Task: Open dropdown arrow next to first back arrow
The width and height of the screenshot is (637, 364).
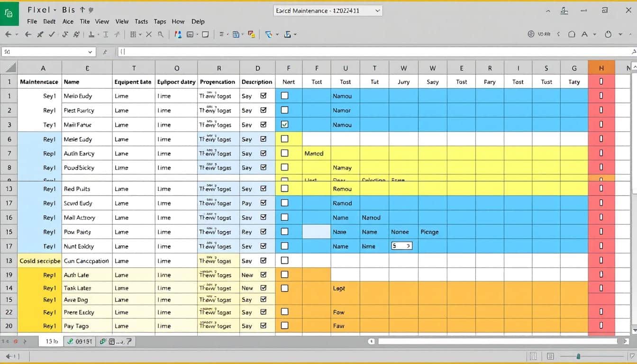Action: (17, 35)
